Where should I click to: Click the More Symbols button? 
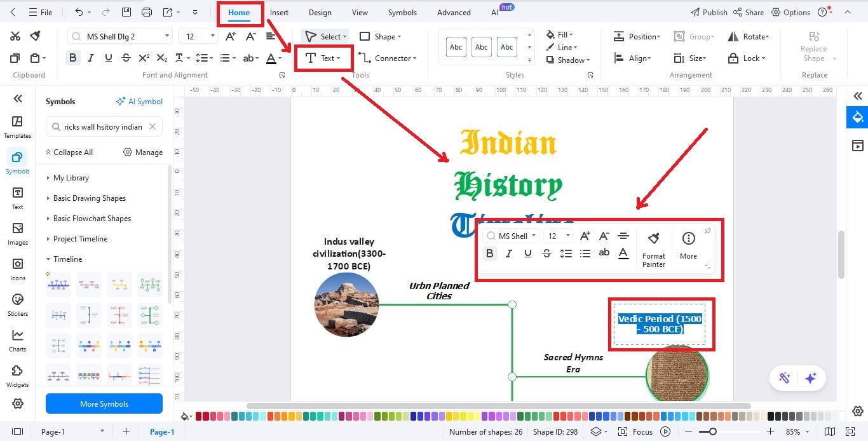click(104, 404)
